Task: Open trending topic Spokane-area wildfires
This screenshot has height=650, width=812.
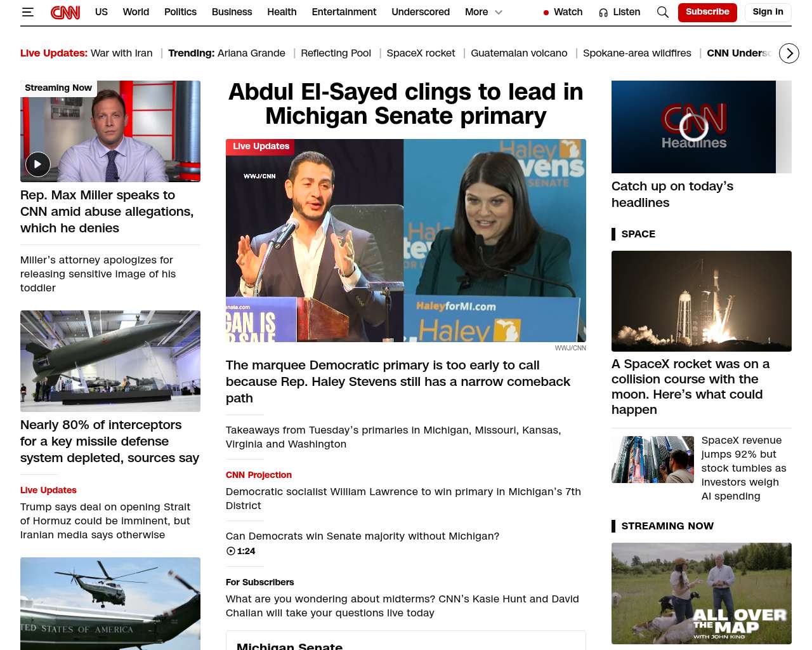Action: pyautogui.click(x=637, y=53)
